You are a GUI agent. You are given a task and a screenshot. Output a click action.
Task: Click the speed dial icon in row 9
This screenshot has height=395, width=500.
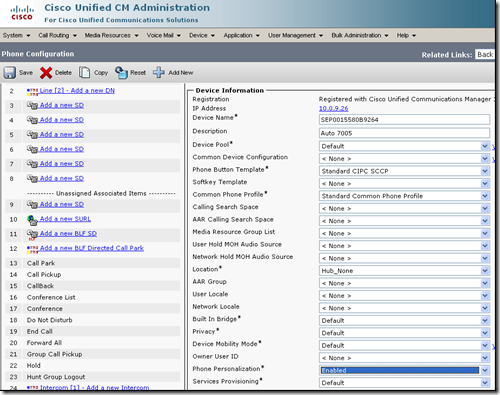(32, 205)
